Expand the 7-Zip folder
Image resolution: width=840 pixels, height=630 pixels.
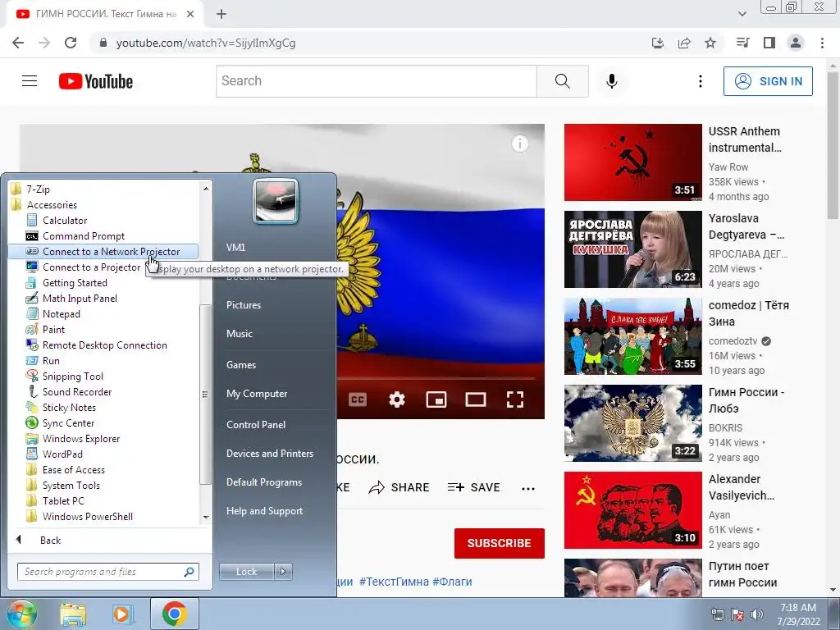(30, 189)
